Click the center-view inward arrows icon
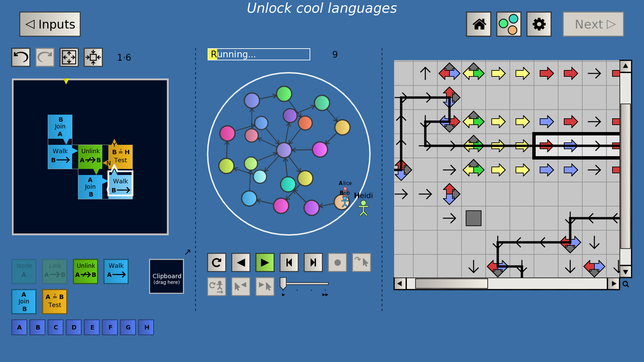The height and width of the screenshot is (362, 644). coord(93,57)
